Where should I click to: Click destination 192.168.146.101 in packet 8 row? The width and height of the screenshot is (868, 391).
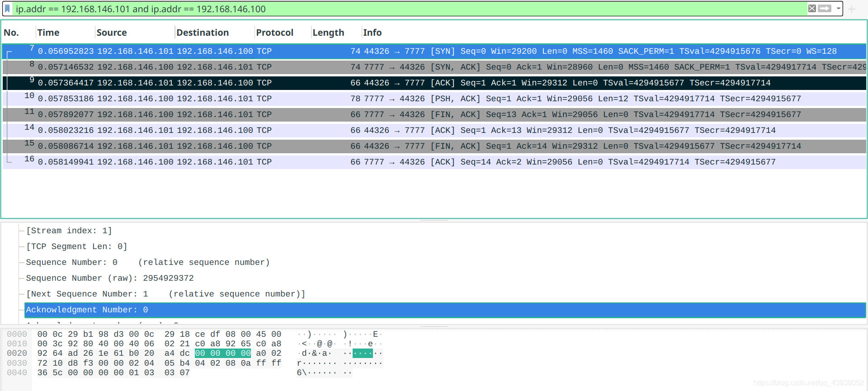215,67
